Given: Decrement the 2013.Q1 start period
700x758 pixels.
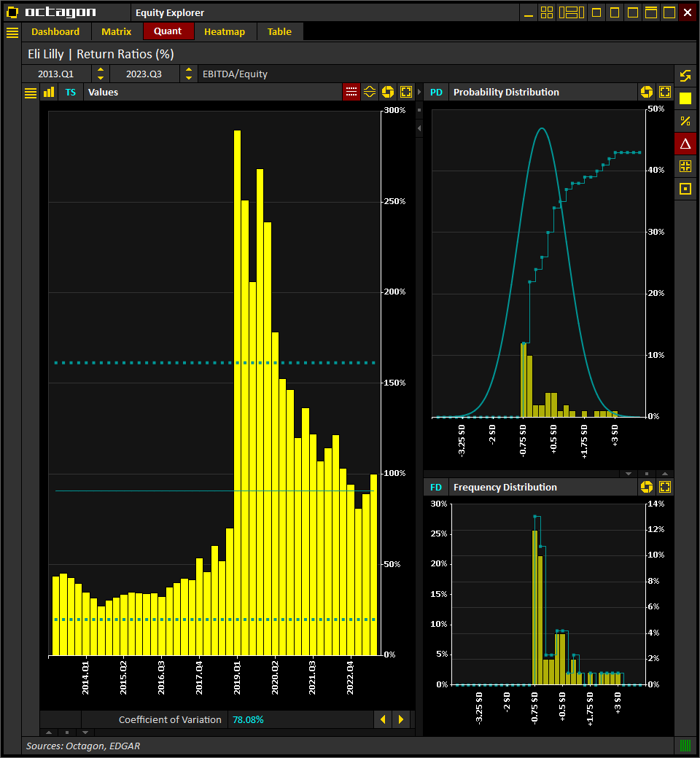Looking at the screenshot, I should 101,78.
